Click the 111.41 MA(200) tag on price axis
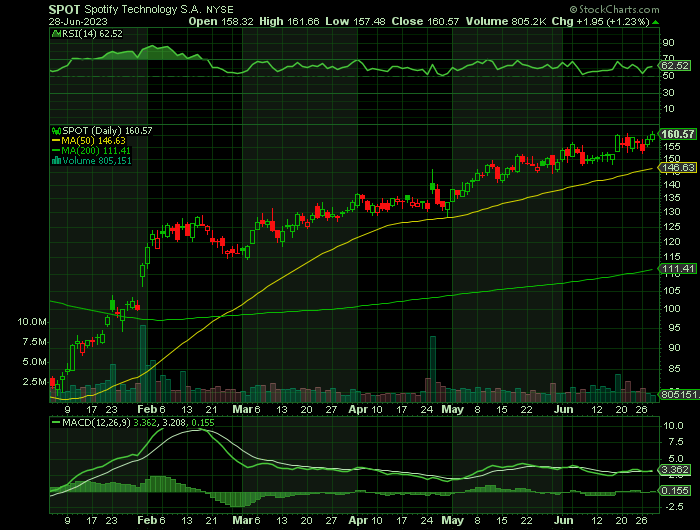Screen dimensions: 700x530 [x=678, y=268]
